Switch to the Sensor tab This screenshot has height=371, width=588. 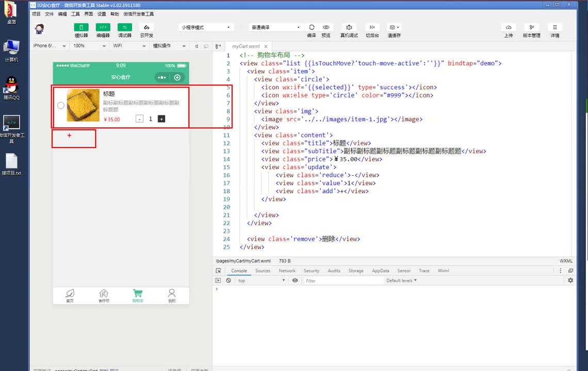(404, 271)
